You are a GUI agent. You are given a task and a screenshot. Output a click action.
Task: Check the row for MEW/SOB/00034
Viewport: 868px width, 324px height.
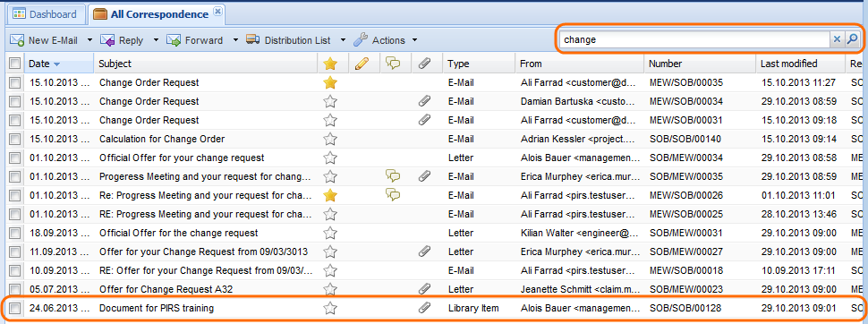tap(15, 101)
